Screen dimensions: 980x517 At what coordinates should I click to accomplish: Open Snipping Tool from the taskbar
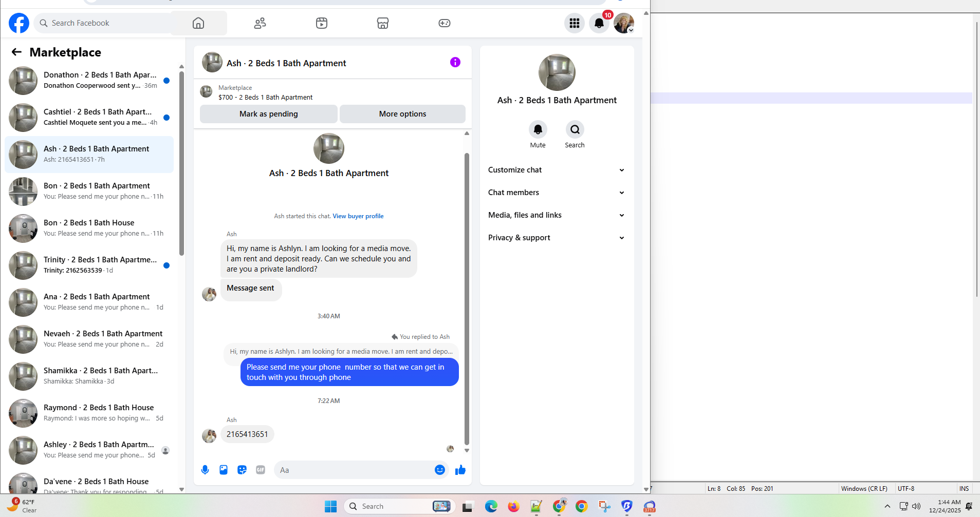tap(604, 507)
